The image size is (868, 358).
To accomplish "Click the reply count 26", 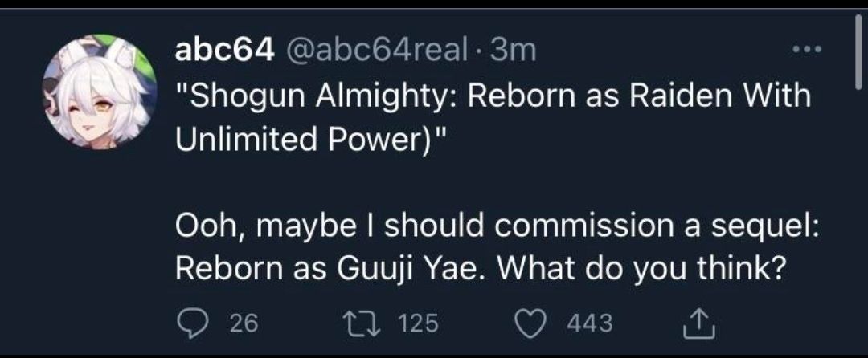I will [244, 323].
